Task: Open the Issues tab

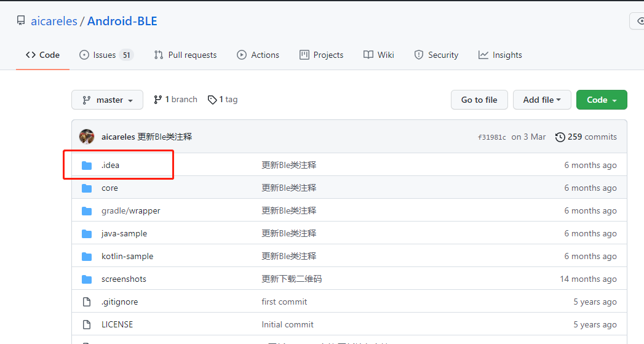Action: (106, 55)
